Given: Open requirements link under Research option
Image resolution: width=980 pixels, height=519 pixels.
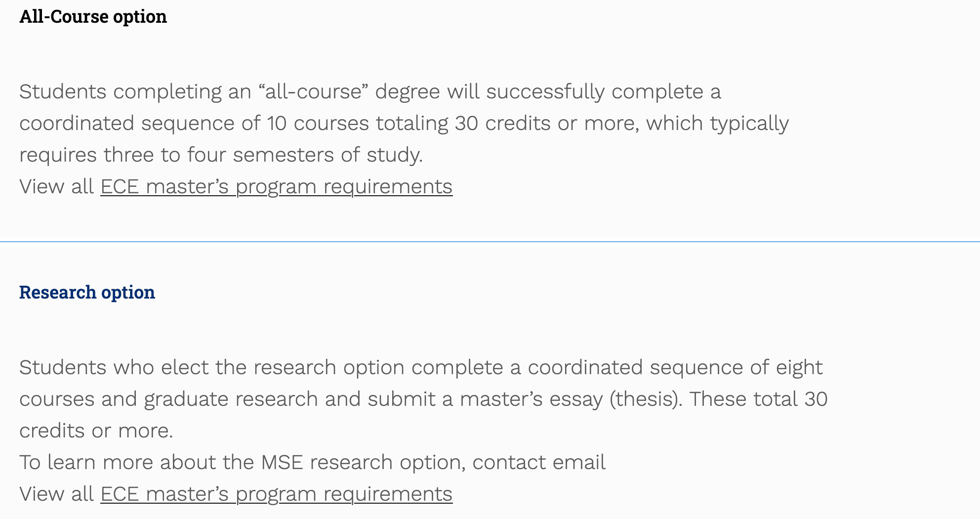Looking at the screenshot, I should (x=276, y=494).
